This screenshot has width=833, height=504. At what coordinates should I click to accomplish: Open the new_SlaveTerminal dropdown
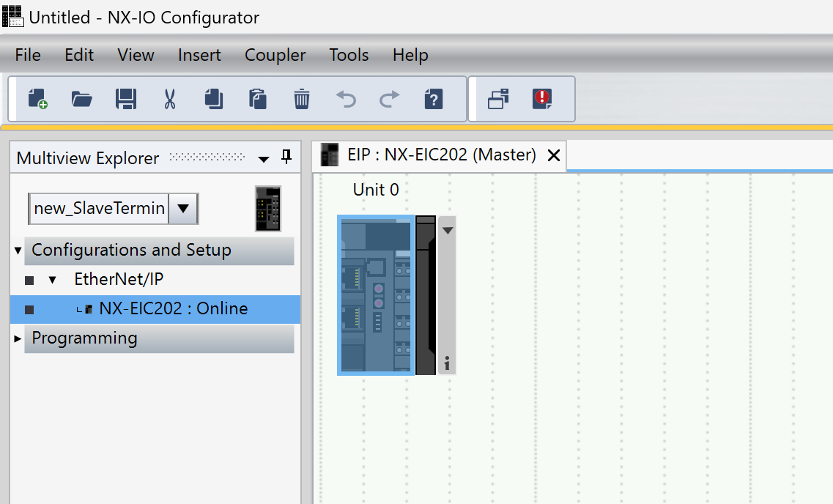coord(183,209)
